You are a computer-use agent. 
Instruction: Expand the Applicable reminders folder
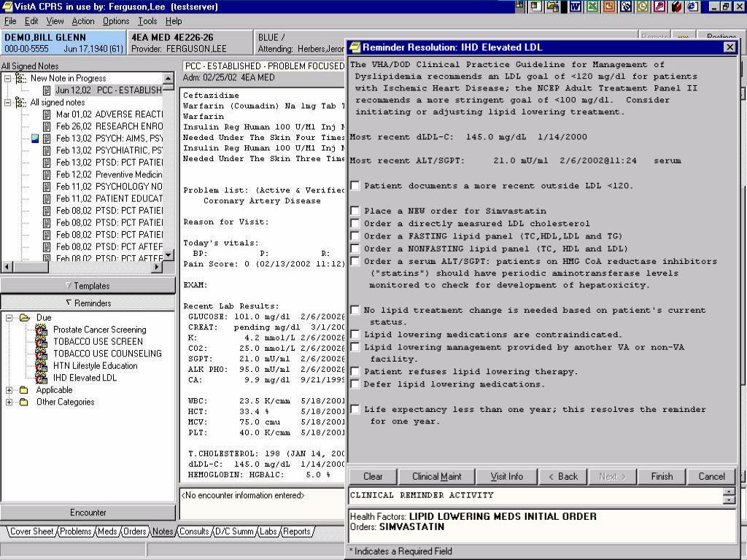[x=9, y=390]
